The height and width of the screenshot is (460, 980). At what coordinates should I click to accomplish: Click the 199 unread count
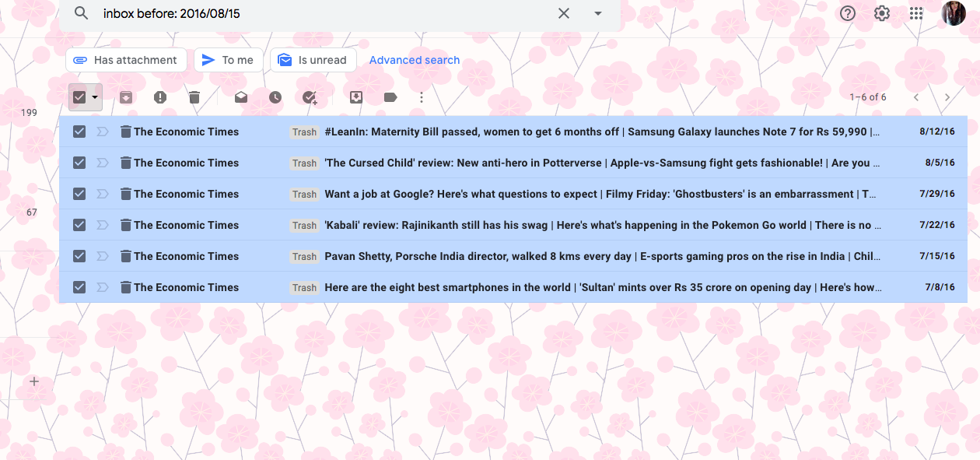(29, 113)
